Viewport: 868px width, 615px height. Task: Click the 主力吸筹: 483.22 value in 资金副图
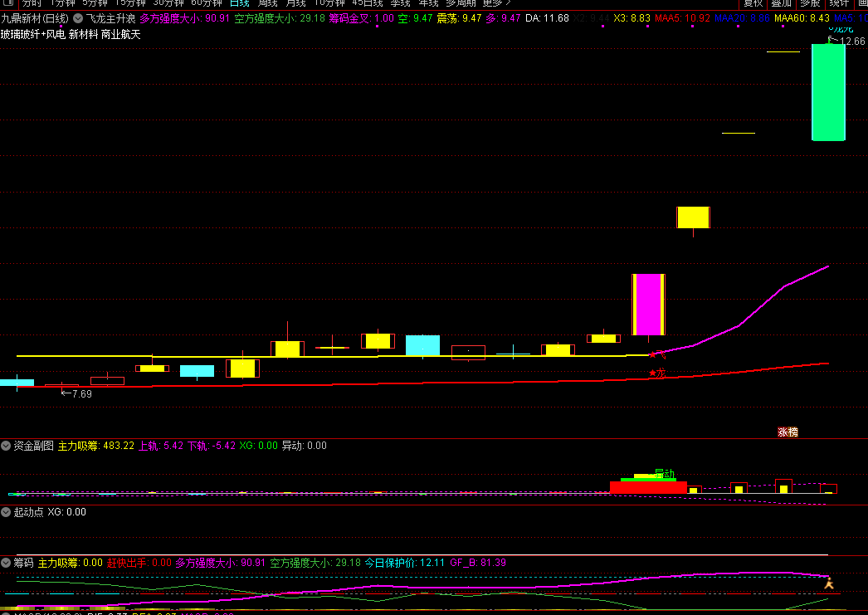click(95, 446)
